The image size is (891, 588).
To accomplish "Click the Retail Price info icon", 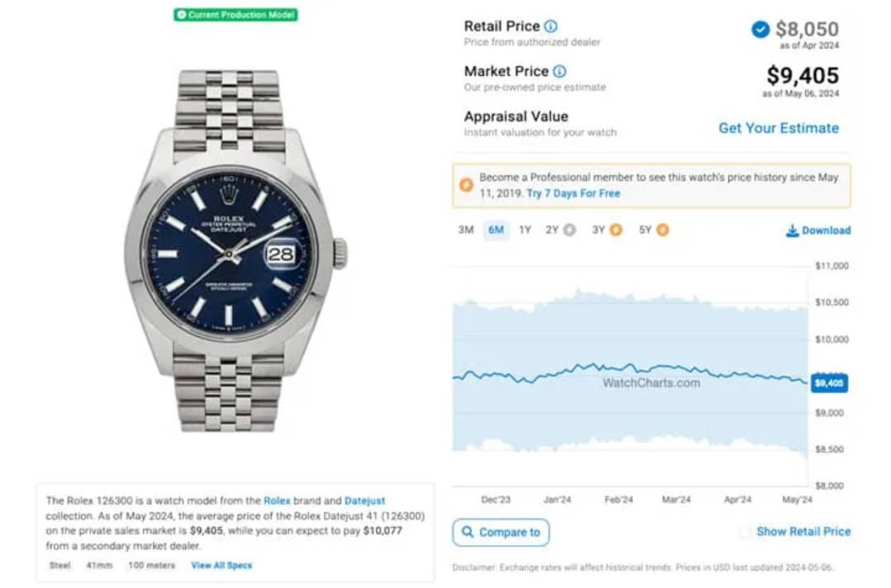I will pyautogui.click(x=550, y=26).
